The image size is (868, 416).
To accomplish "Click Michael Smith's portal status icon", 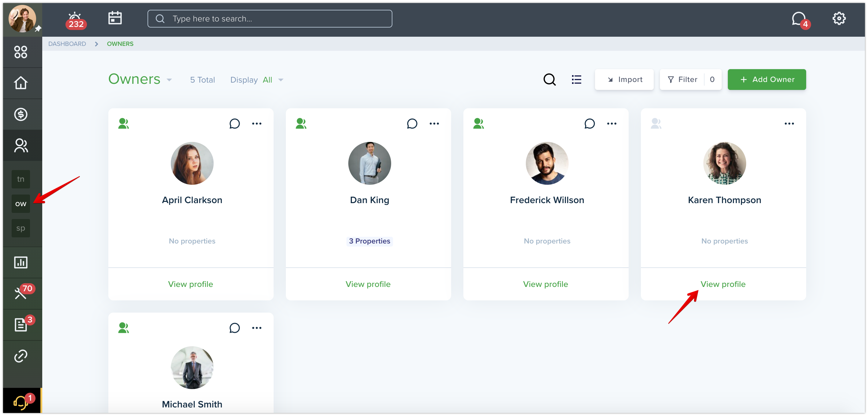I will coord(123,328).
